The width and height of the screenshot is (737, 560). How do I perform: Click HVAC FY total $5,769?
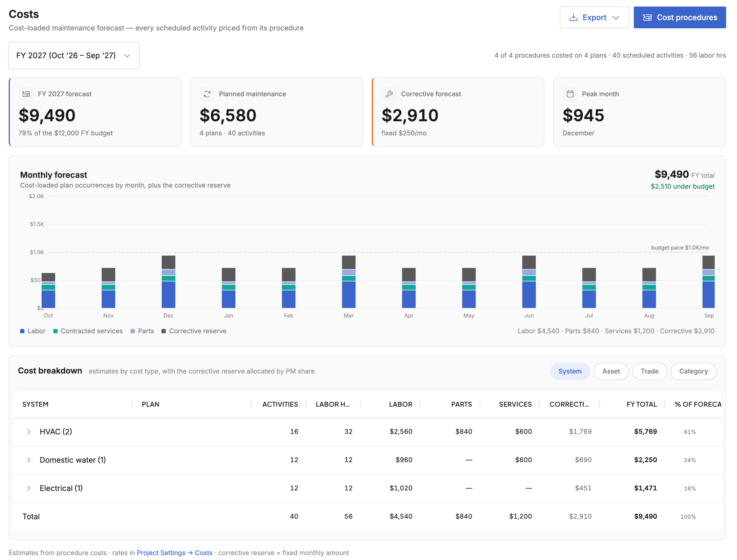point(645,432)
